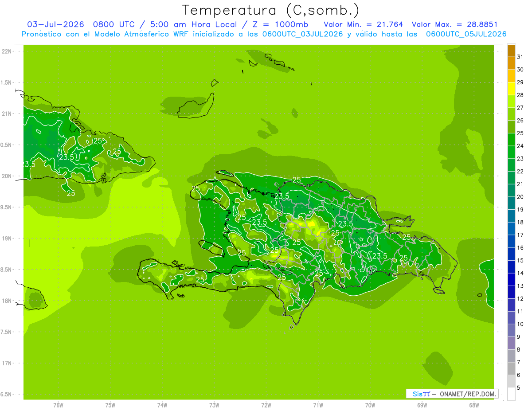Click the '8' value on the color scale

pyautogui.click(x=518, y=349)
